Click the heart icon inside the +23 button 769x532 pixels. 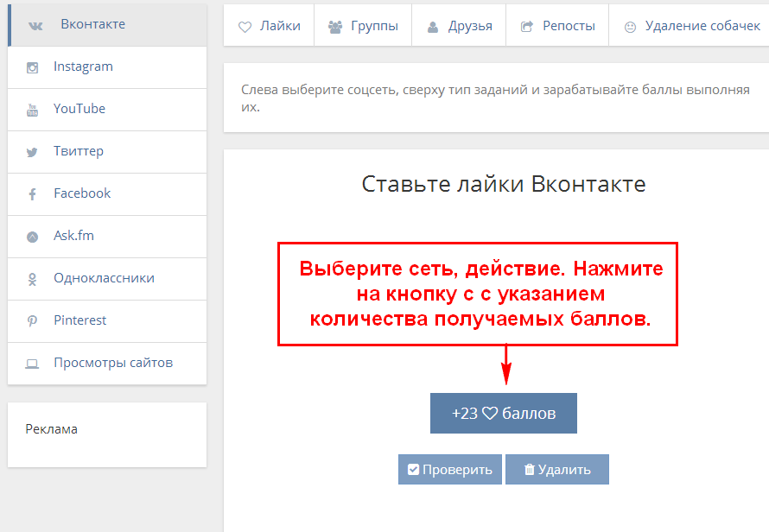[490, 414]
